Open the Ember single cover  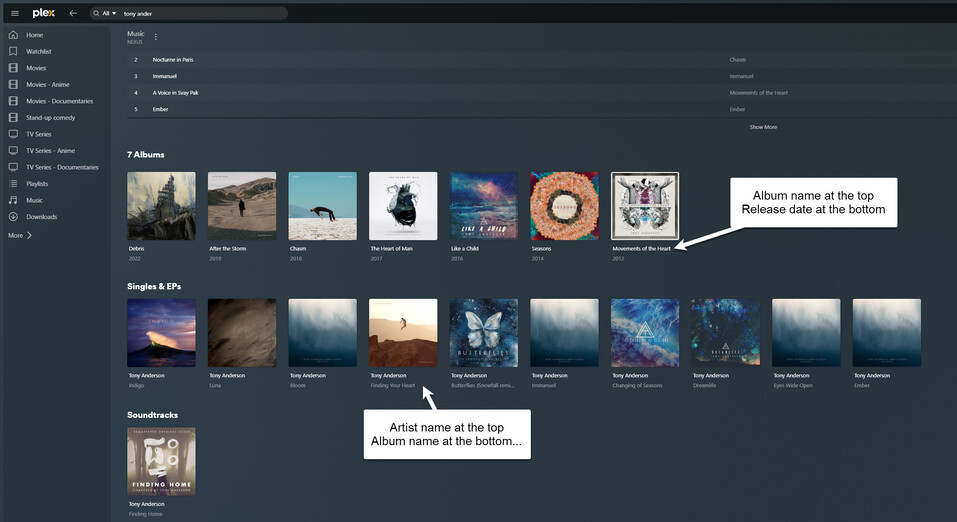pyautogui.click(x=886, y=333)
